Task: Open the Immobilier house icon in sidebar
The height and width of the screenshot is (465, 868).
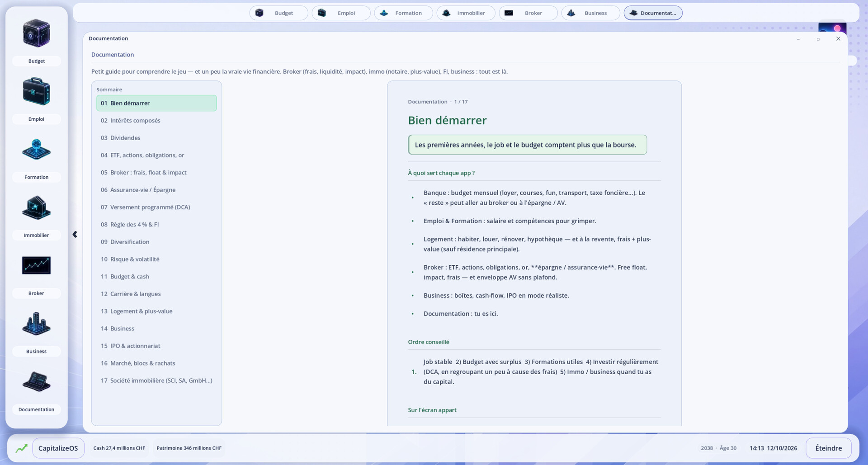Action: click(36, 207)
